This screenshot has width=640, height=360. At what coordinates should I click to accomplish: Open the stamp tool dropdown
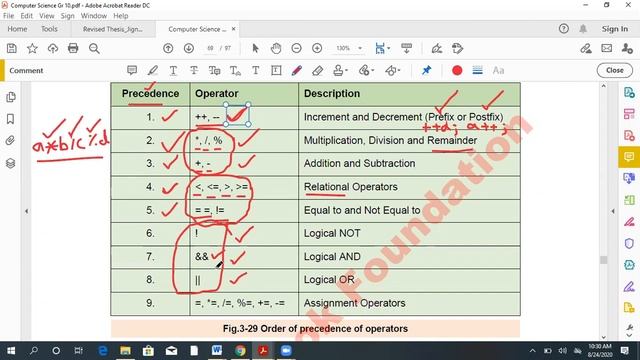[340, 70]
